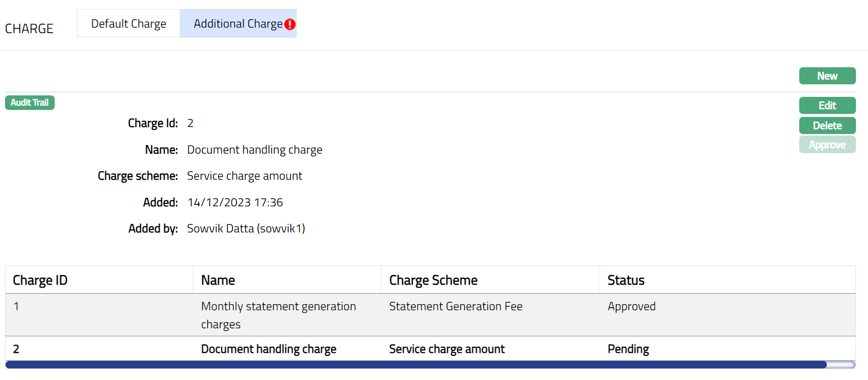Screen dimensions: 868x380
Task: Click the horizontal scrollbar below the table
Action: click(x=416, y=364)
